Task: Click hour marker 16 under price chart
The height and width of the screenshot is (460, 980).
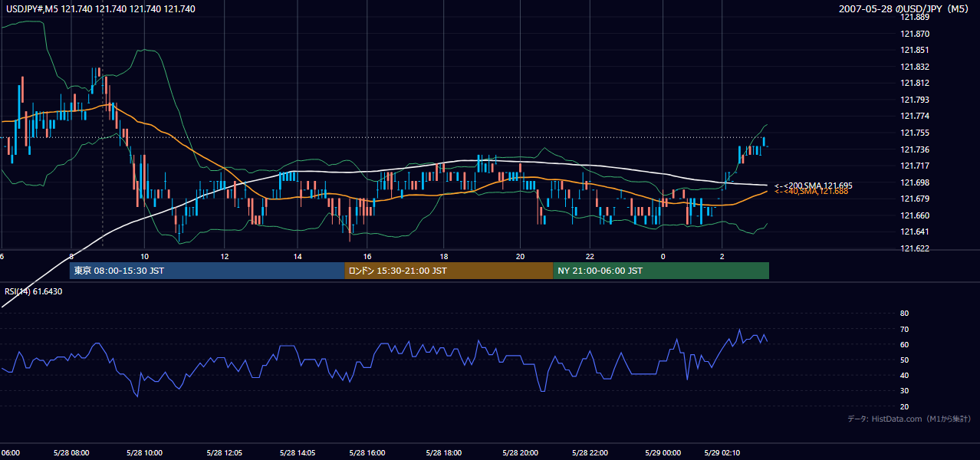Action: 367,256
